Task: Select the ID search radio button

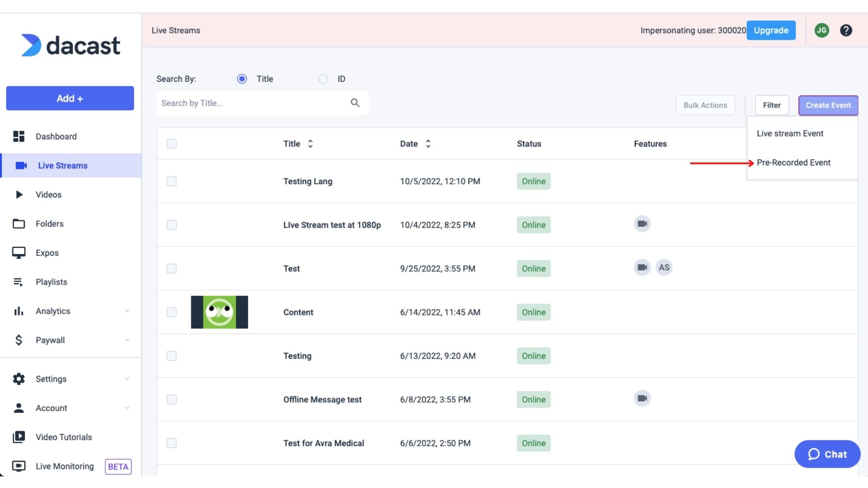Action: [323, 79]
